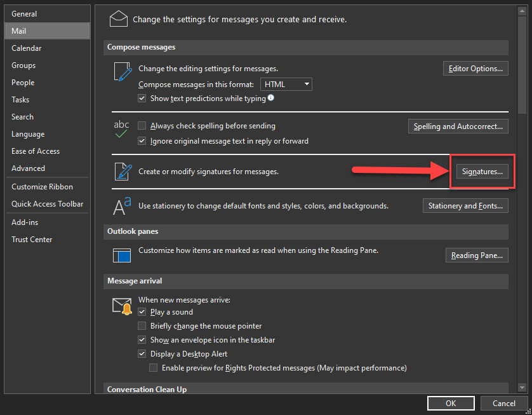Enable Briefly change the mouse pointer

142,326
